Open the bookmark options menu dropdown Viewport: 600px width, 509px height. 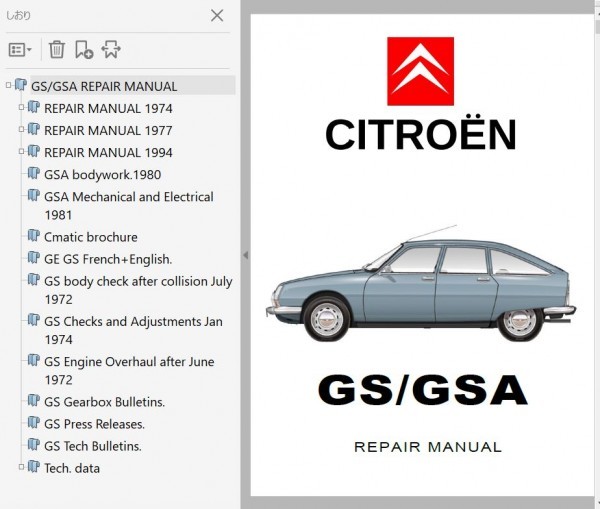click(x=20, y=50)
